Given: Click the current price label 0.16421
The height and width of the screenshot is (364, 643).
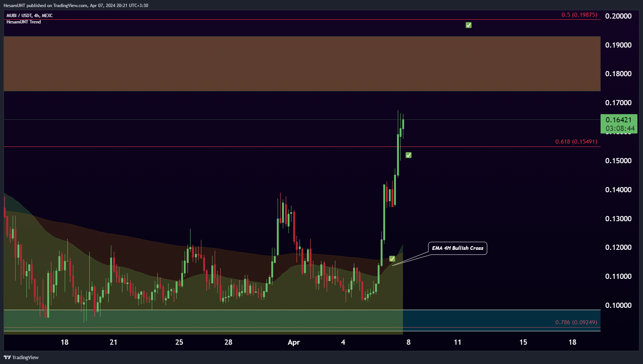Looking at the screenshot, I should (x=618, y=120).
